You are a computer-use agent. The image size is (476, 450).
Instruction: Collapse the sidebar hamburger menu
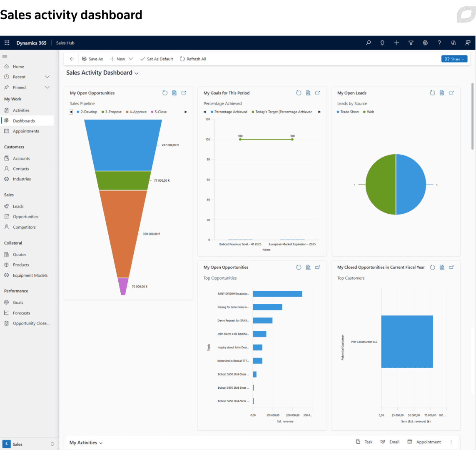coord(5,57)
